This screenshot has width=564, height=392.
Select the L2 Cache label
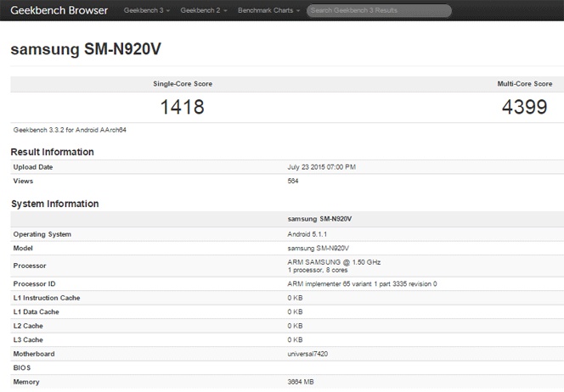coord(28,326)
